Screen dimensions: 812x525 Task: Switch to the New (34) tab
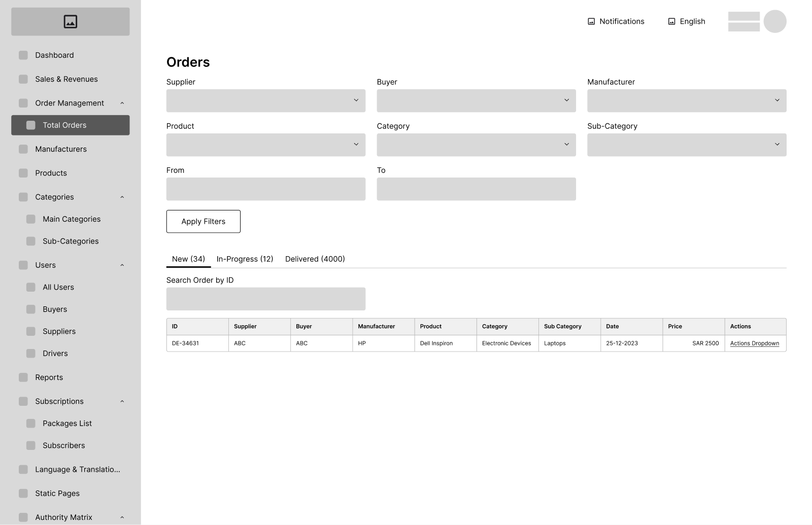[x=188, y=259]
